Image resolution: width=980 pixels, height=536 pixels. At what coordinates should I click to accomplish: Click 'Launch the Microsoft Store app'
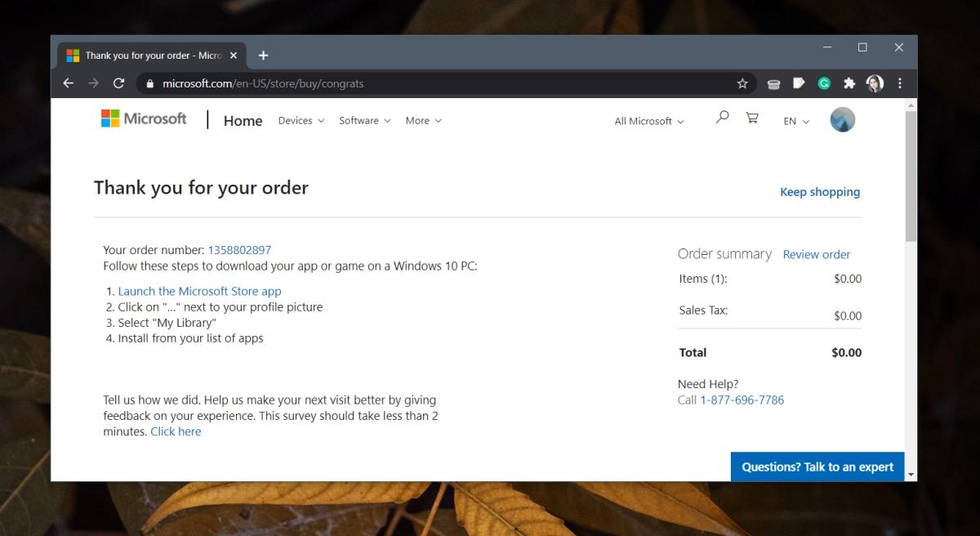pyautogui.click(x=199, y=291)
